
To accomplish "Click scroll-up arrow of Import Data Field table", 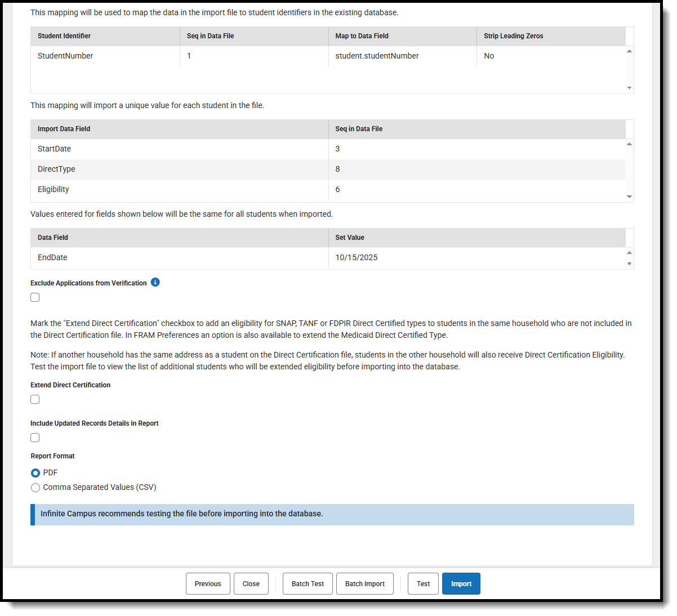I will pyautogui.click(x=630, y=144).
